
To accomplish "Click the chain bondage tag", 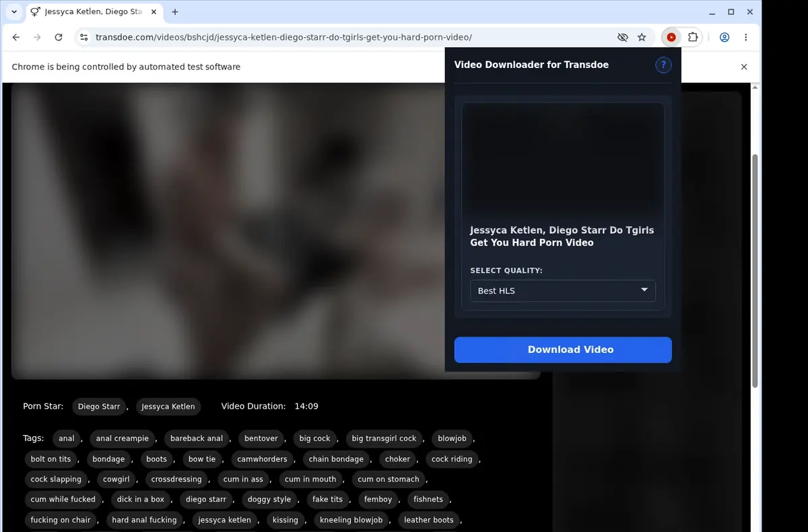I will tap(336, 459).
